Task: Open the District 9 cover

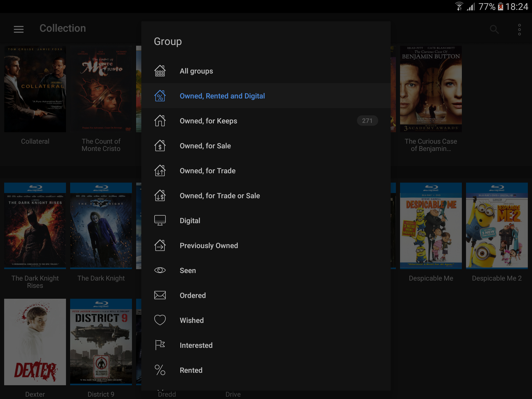Action: 101,342
